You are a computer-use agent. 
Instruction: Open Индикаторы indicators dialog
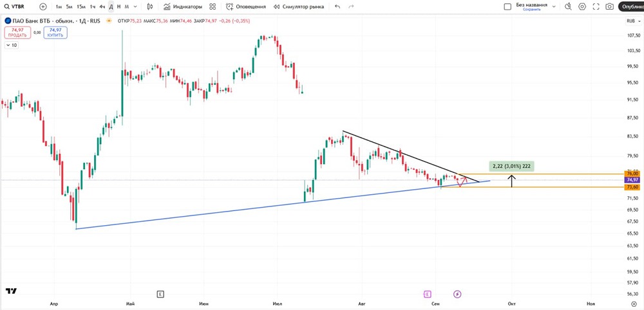pyautogui.click(x=183, y=6)
